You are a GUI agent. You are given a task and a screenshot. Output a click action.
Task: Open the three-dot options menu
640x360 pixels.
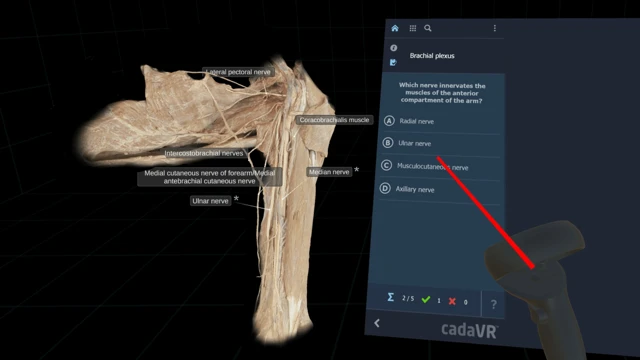click(x=495, y=28)
